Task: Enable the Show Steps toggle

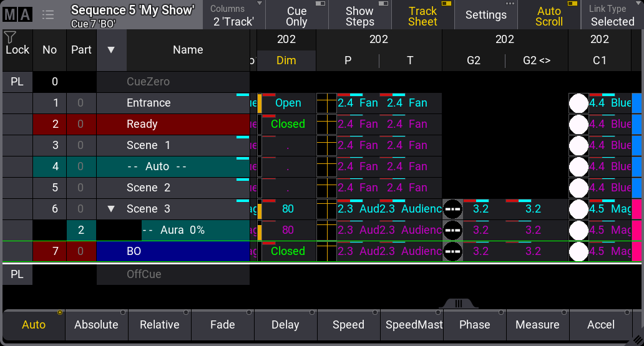Action: click(x=359, y=16)
